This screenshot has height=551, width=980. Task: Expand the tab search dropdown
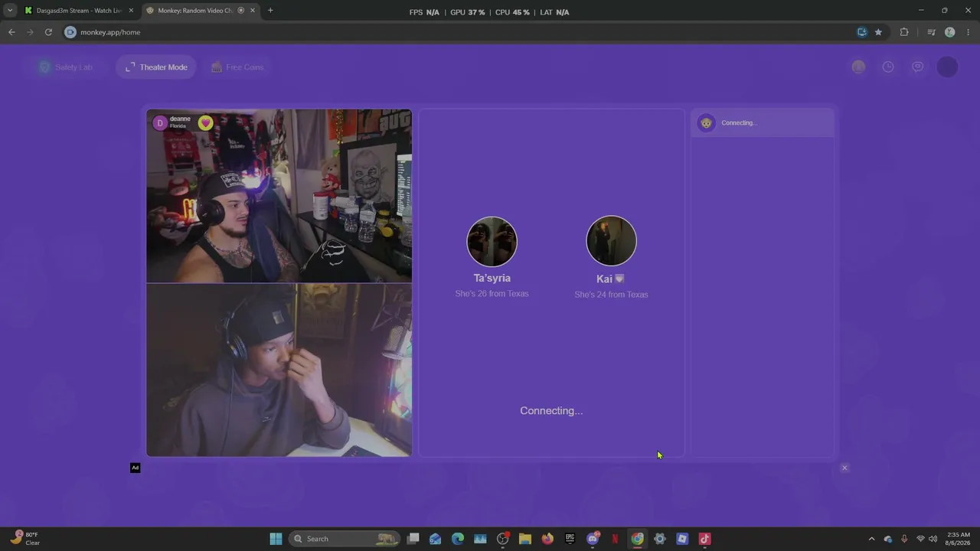pyautogui.click(x=10, y=11)
